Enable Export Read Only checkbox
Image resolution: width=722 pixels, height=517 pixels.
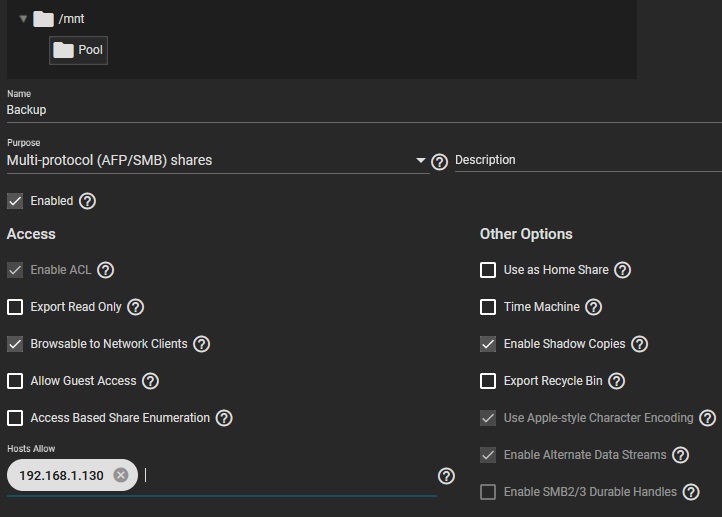(15, 307)
